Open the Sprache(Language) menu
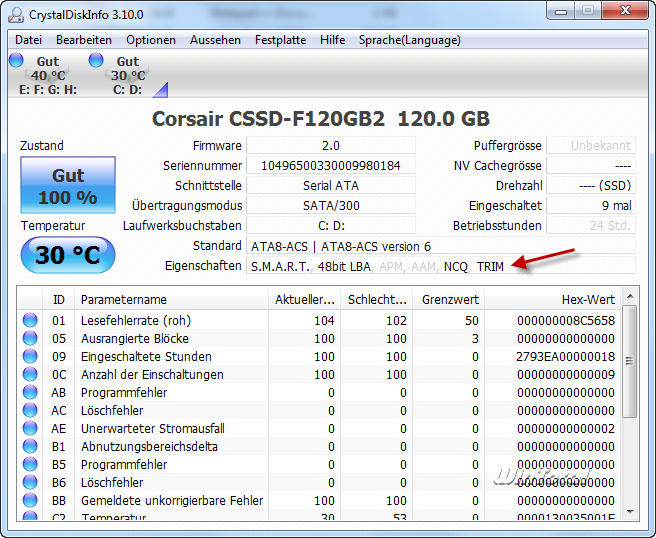This screenshot has width=656, height=538. (x=410, y=40)
